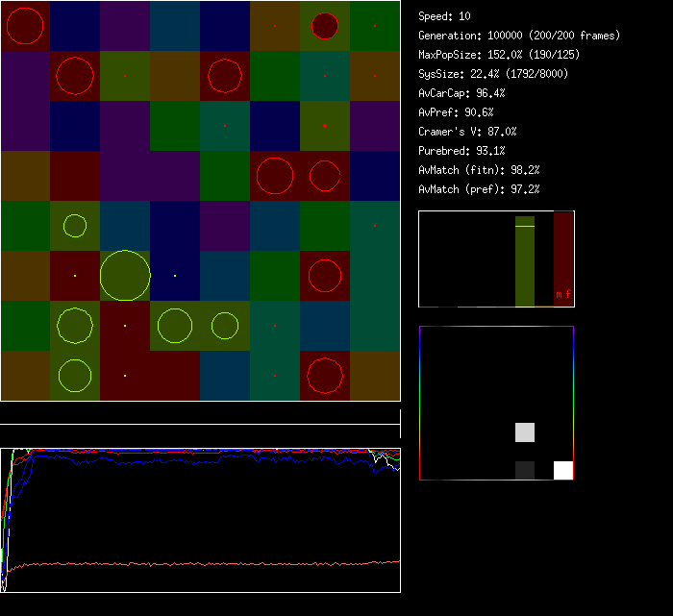This screenshot has height=616, width=673.
Task: Select the yellow dot in the navy blue cell
Action: pos(175,276)
